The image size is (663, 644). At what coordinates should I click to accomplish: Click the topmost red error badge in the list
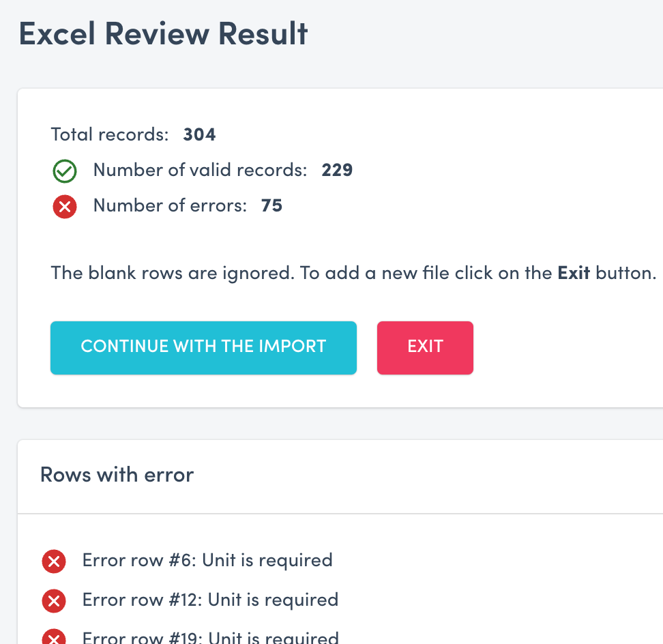[54, 561]
